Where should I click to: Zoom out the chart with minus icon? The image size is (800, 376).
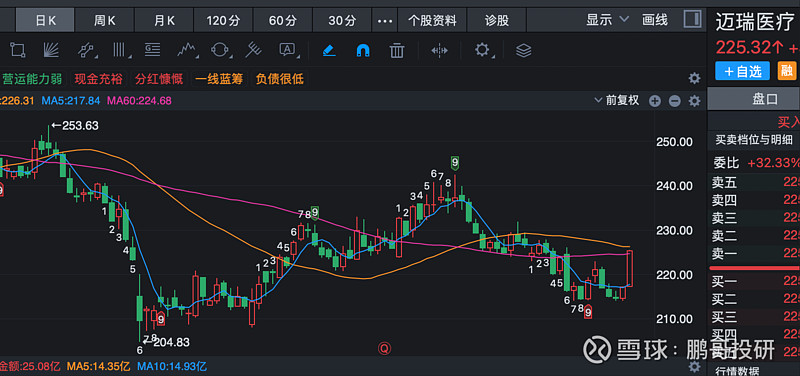click(x=675, y=101)
